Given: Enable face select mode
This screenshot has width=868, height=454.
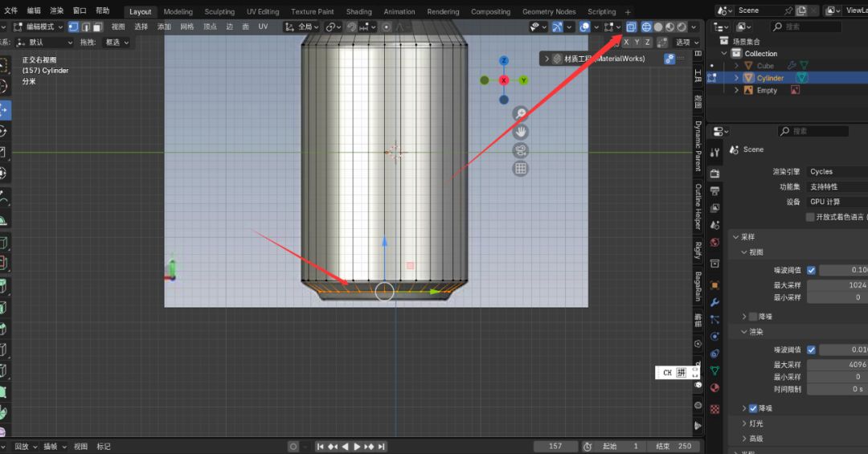Looking at the screenshot, I should click(97, 27).
